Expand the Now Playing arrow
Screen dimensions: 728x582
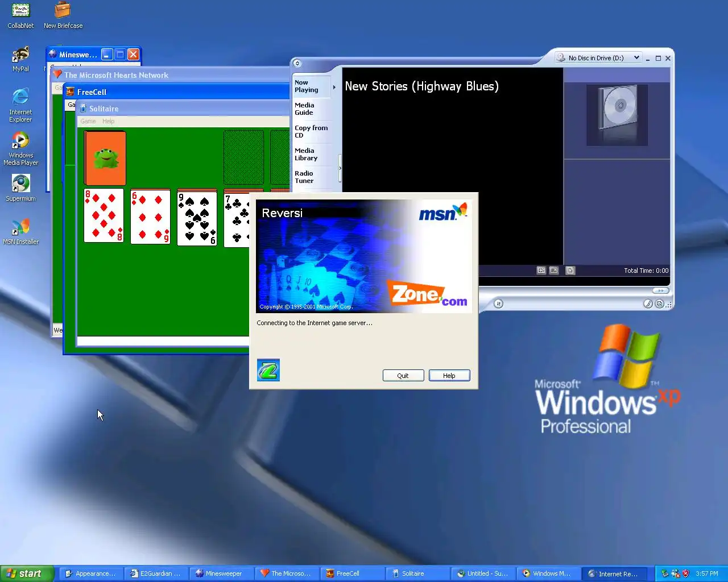click(x=334, y=87)
